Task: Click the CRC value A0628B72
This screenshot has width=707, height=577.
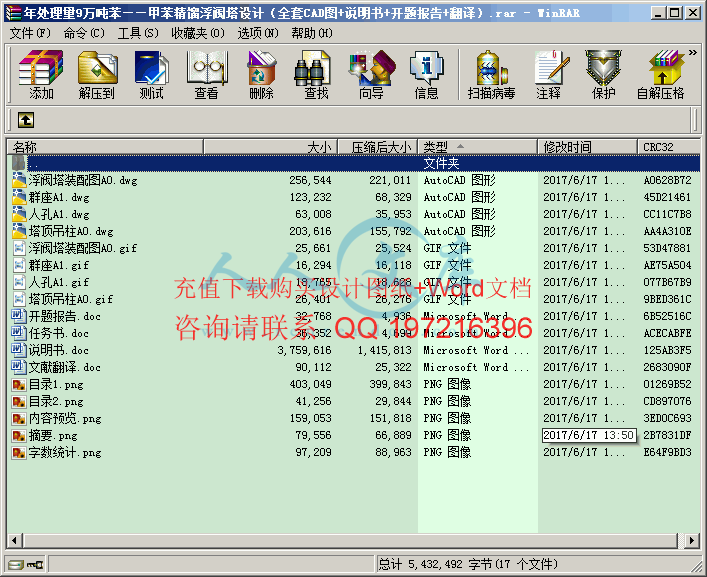Action: (x=667, y=180)
